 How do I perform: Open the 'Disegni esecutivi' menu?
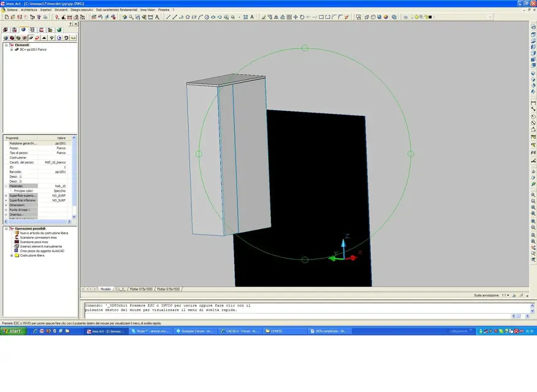(x=83, y=10)
